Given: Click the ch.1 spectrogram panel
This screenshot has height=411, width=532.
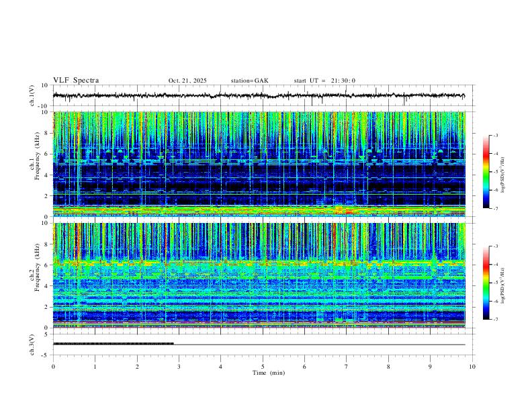Looking at the screenshot, I should pyautogui.click(x=259, y=164).
